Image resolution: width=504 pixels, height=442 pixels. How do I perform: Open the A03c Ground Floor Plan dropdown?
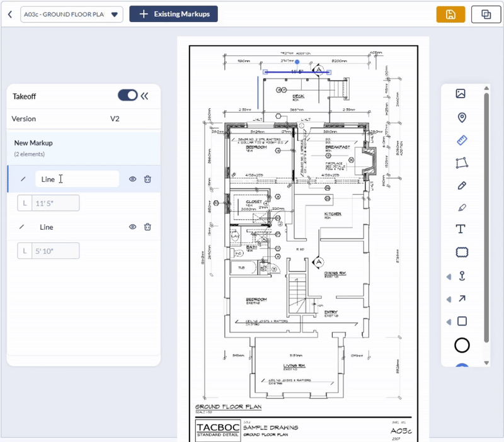pos(71,14)
